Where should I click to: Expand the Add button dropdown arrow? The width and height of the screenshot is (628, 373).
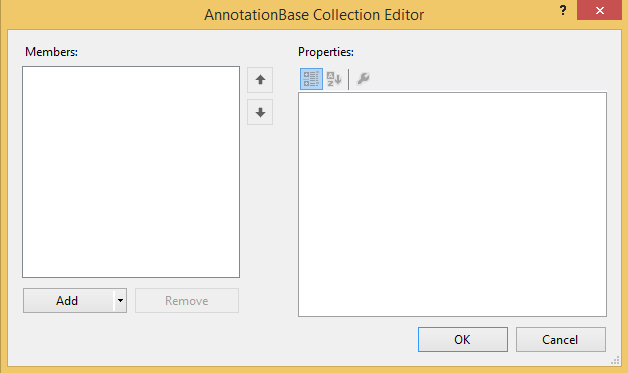pyautogui.click(x=120, y=300)
